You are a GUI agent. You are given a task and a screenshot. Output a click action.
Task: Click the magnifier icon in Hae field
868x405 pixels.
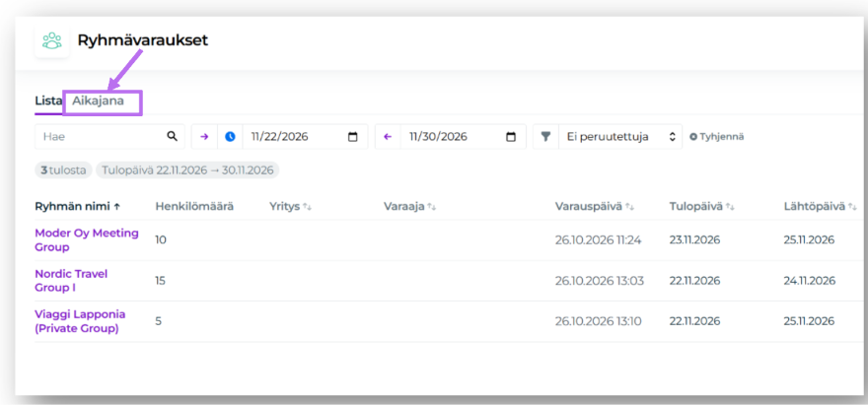tap(173, 136)
